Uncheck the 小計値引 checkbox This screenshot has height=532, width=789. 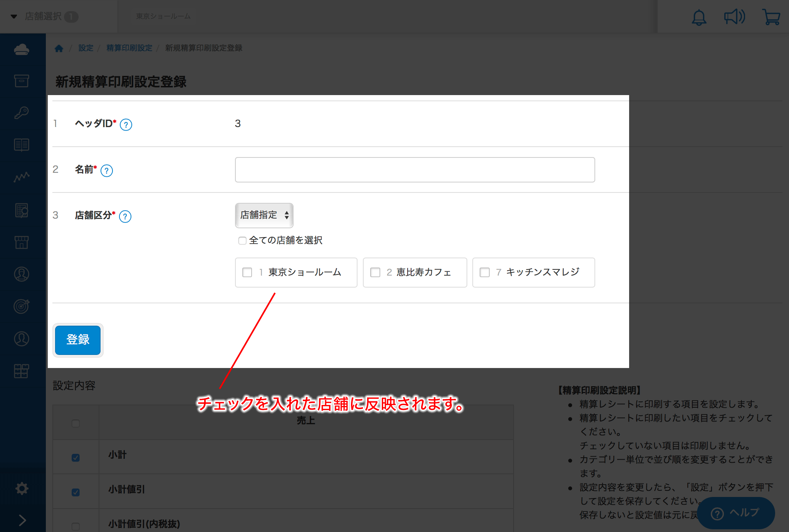pyautogui.click(x=76, y=492)
